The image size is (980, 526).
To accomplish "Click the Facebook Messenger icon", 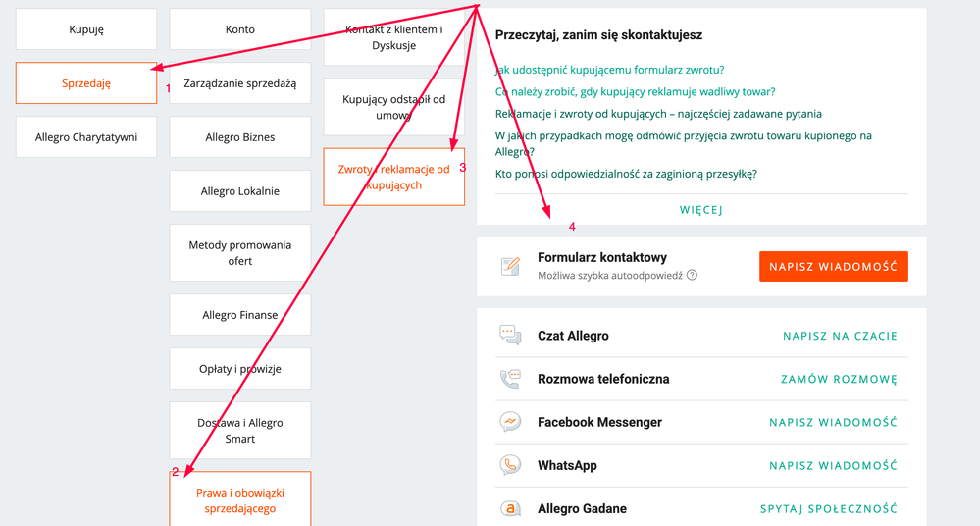I will click(x=510, y=422).
